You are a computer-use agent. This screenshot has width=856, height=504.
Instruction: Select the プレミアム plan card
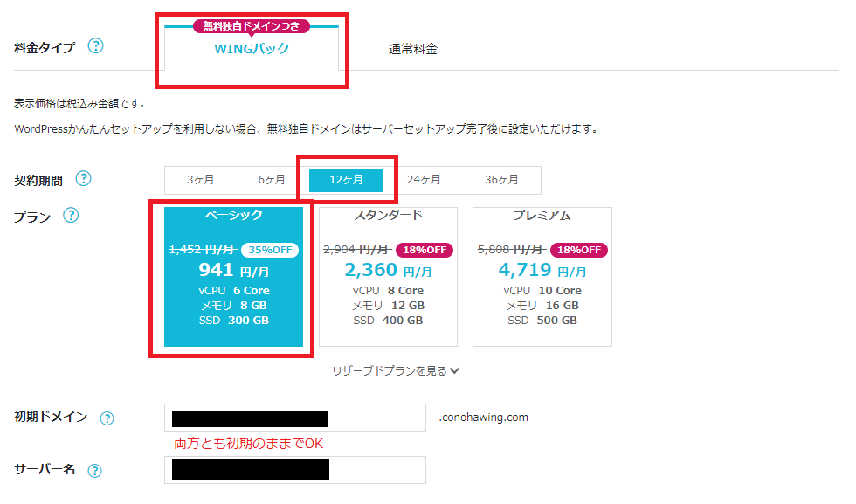coord(542,277)
